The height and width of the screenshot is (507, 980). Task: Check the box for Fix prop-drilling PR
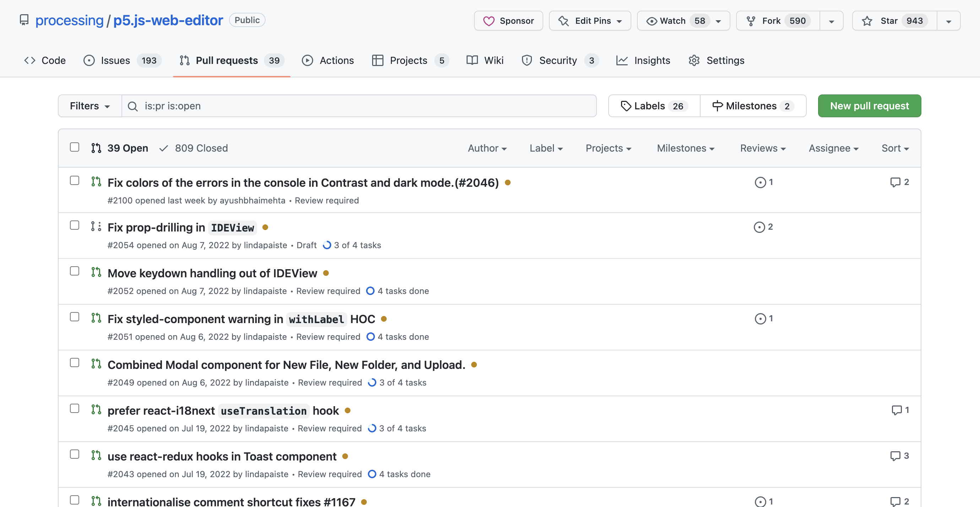tap(75, 225)
